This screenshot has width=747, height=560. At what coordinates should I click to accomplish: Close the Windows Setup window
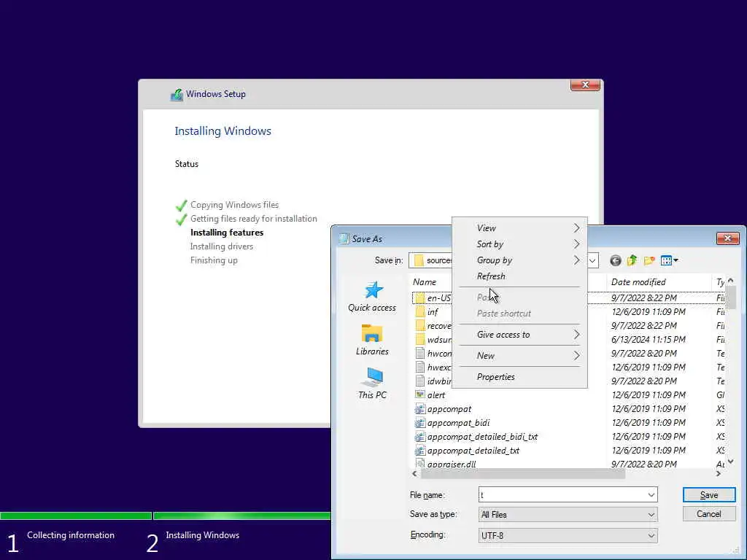coord(585,85)
